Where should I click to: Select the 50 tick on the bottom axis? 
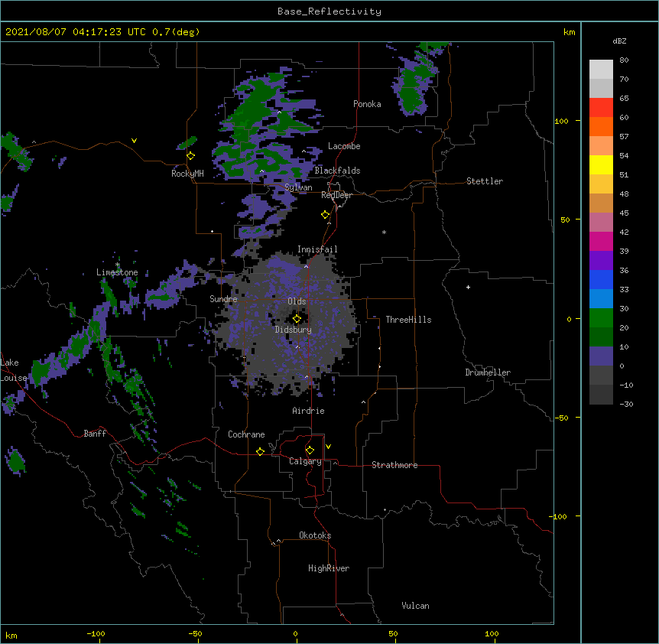pyautogui.click(x=393, y=633)
